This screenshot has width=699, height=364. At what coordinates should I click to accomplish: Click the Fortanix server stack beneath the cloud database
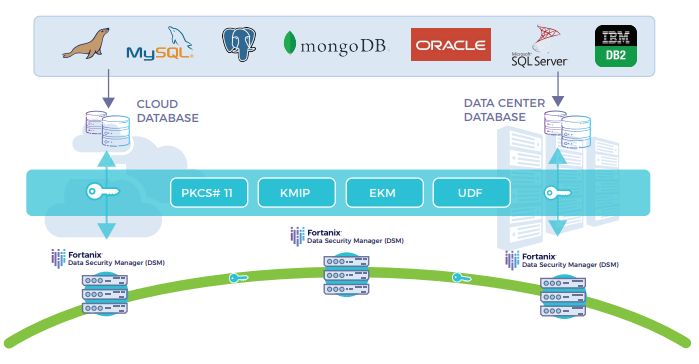[x=105, y=294]
